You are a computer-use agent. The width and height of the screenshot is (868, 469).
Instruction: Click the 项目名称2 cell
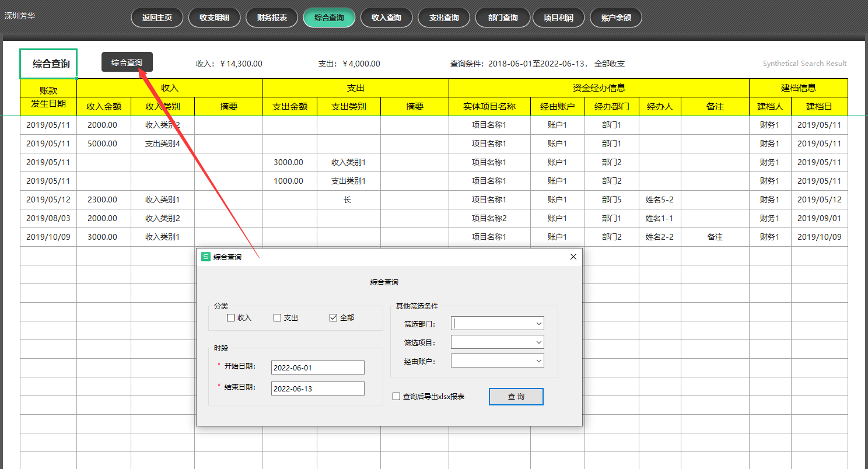pos(489,218)
